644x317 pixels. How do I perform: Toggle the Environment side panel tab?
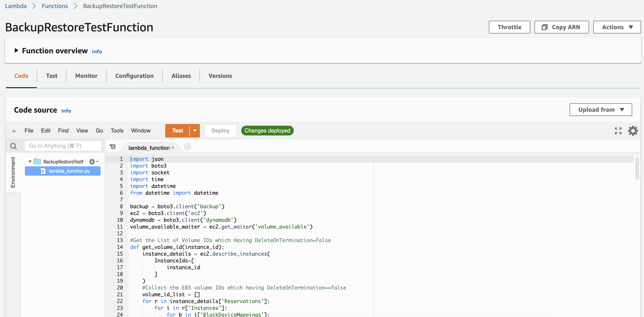[13, 172]
